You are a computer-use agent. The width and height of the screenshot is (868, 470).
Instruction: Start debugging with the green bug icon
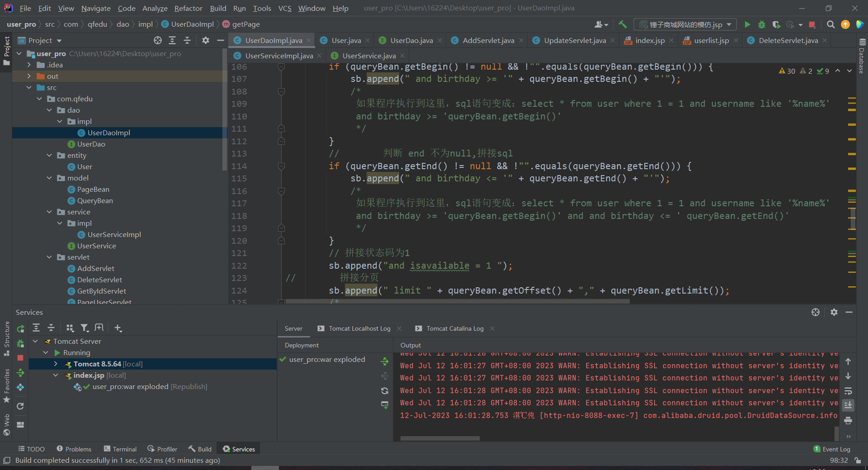(x=762, y=24)
